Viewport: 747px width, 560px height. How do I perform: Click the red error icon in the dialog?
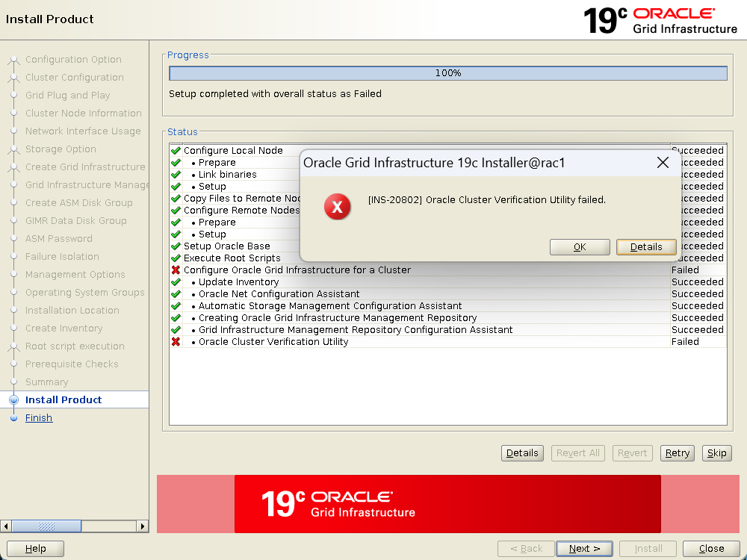337,207
